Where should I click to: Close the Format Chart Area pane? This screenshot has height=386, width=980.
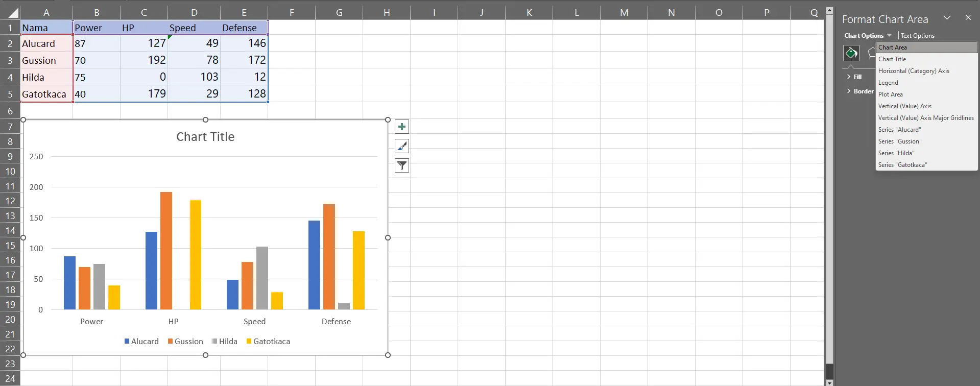[968, 17]
